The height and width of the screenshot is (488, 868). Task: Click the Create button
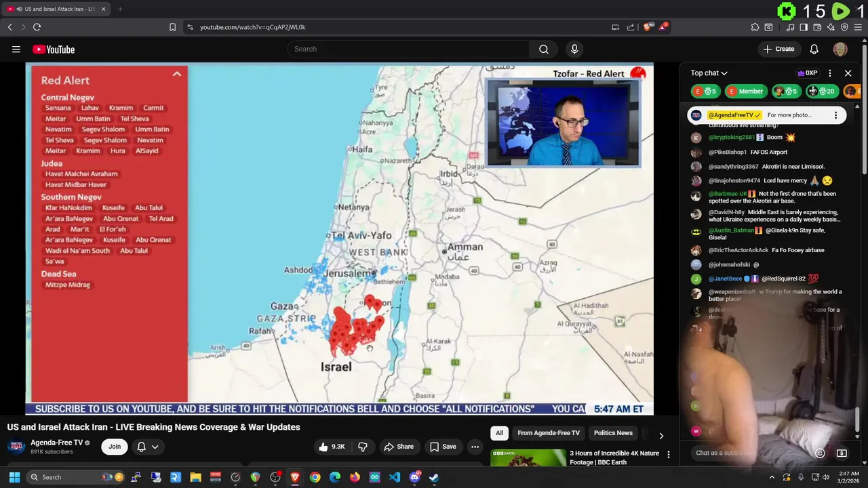tap(778, 49)
